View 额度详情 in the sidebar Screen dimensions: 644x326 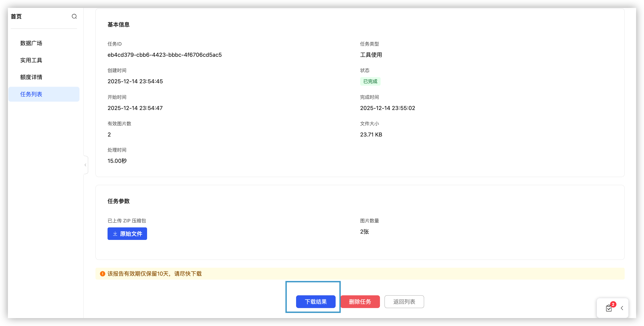tap(31, 77)
